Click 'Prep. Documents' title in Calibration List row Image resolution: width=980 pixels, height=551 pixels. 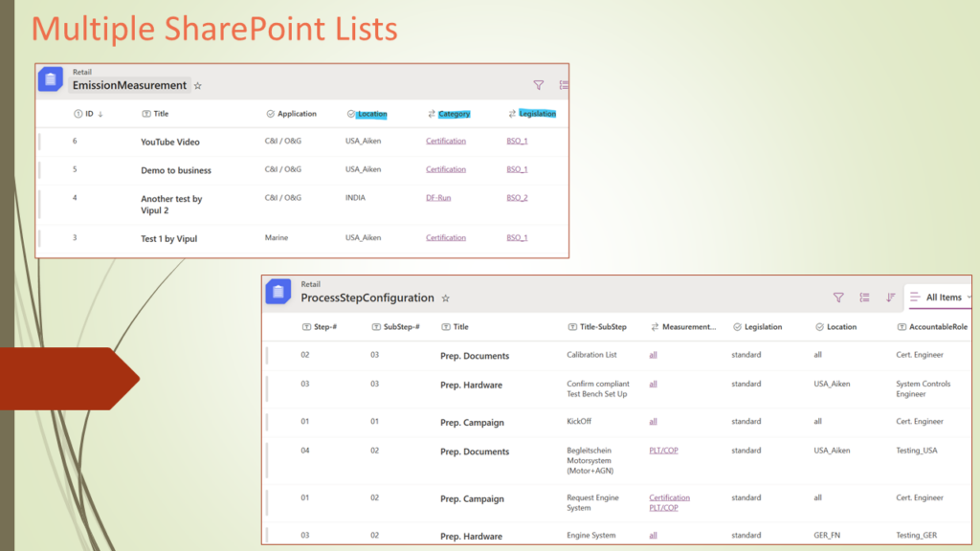coord(475,356)
